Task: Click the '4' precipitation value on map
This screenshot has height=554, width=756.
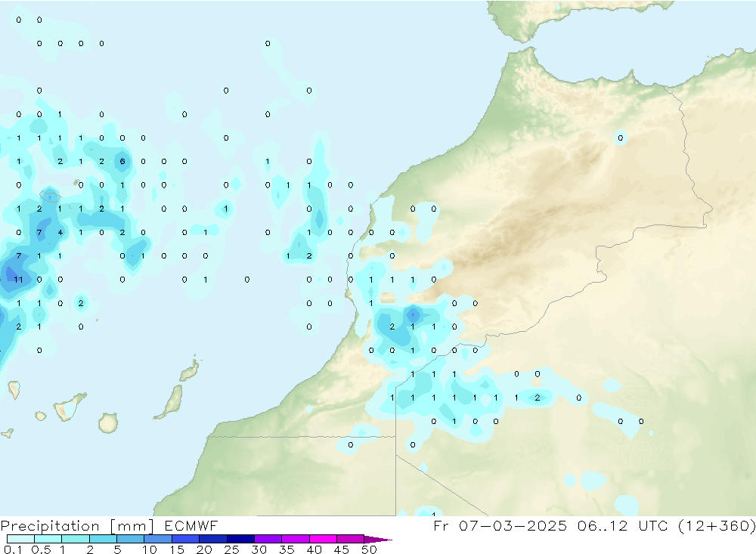Action: click(x=60, y=232)
